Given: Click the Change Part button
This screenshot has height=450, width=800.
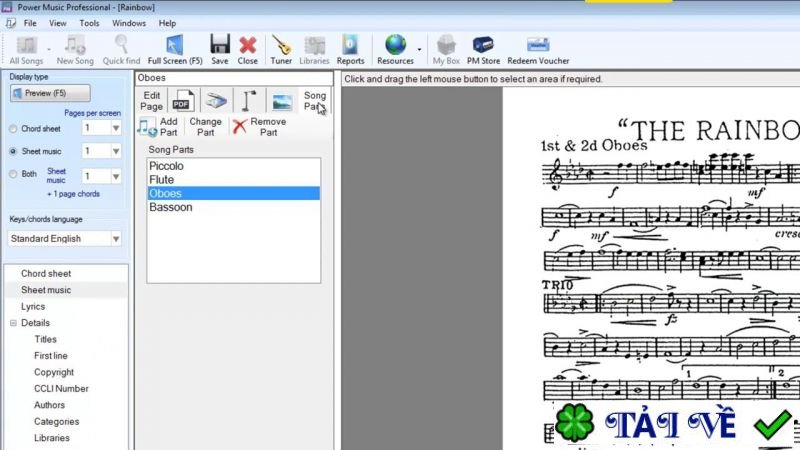Looking at the screenshot, I should [206, 127].
